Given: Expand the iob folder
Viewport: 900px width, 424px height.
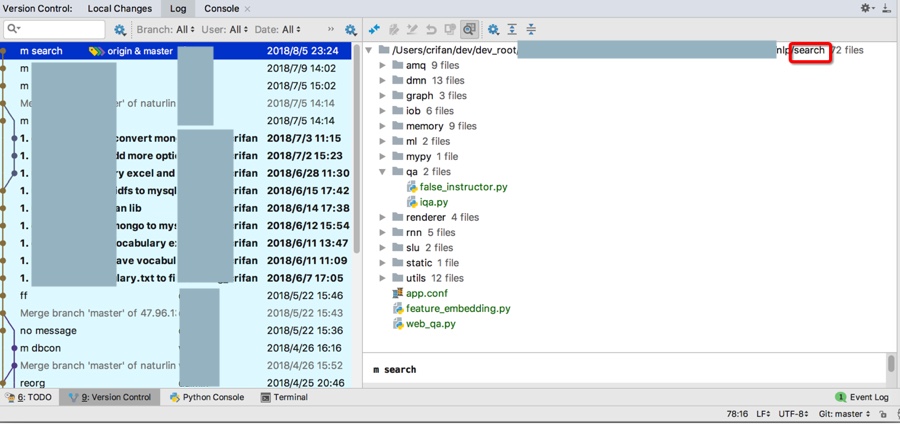Looking at the screenshot, I should pos(383,111).
